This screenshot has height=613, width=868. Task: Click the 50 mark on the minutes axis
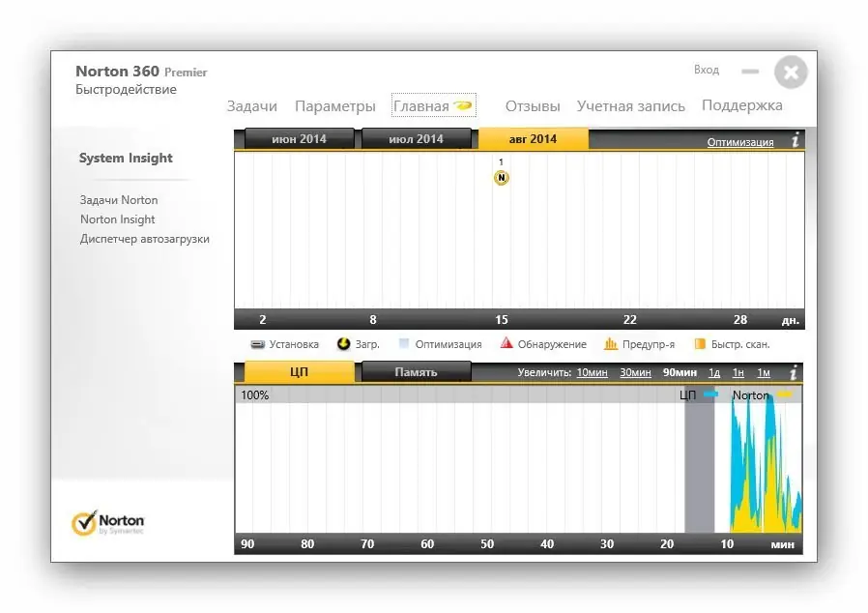click(487, 543)
